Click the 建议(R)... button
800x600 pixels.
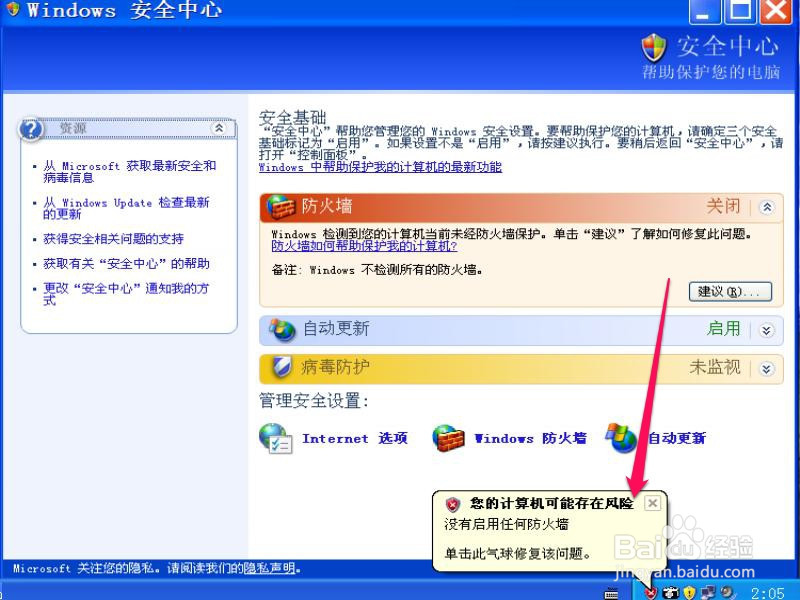click(x=730, y=292)
